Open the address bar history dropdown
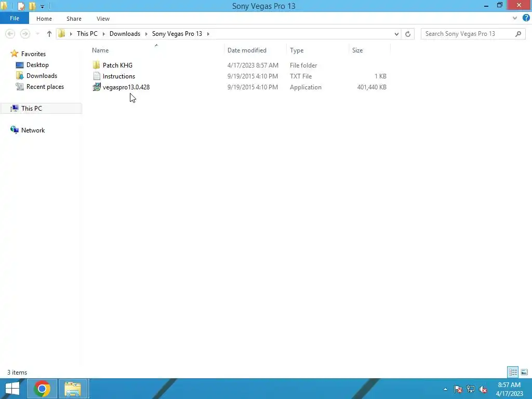Image resolution: width=532 pixels, height=399 pixels. [x=396, y=34]
